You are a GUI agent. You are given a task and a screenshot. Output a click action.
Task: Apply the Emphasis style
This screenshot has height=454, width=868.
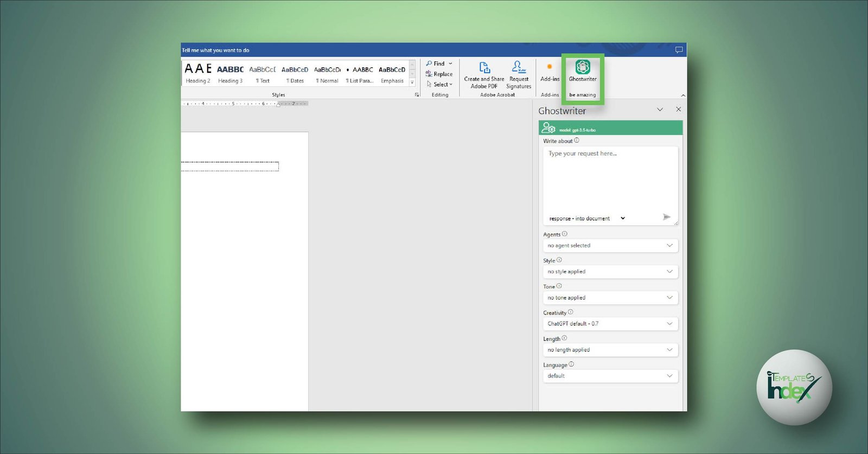pyautogui.click(x=392, y=73)
